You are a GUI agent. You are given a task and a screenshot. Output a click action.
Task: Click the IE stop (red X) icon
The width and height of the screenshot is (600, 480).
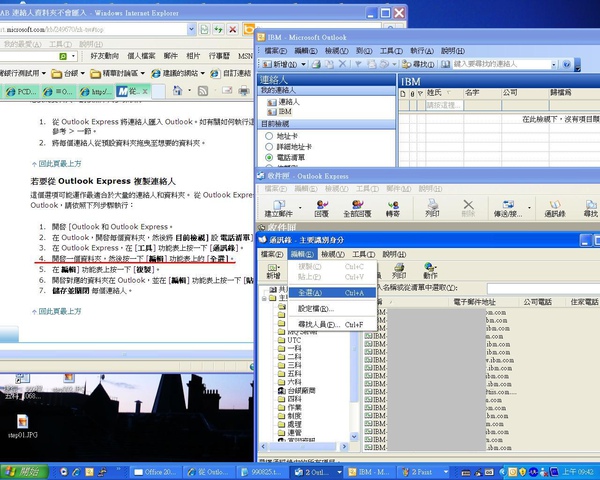point(232,29)
